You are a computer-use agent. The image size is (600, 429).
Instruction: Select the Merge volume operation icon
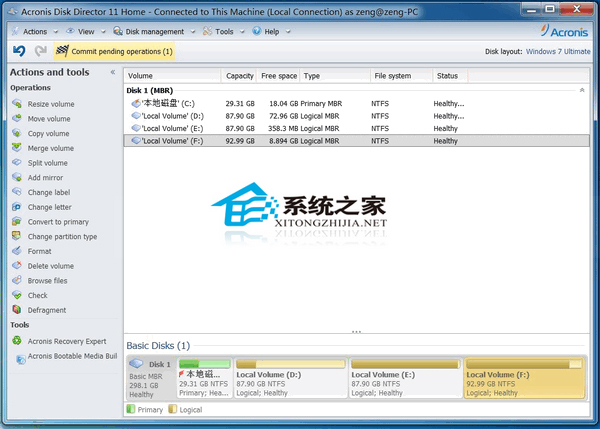point(17,148)
